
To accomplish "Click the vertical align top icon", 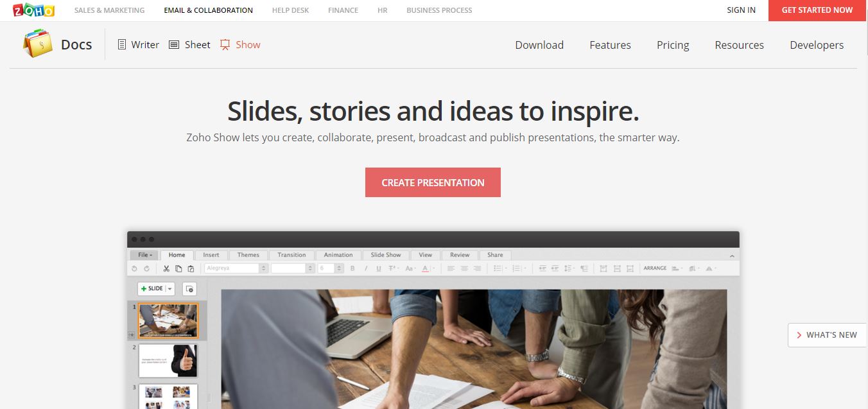I will (603, 268).
